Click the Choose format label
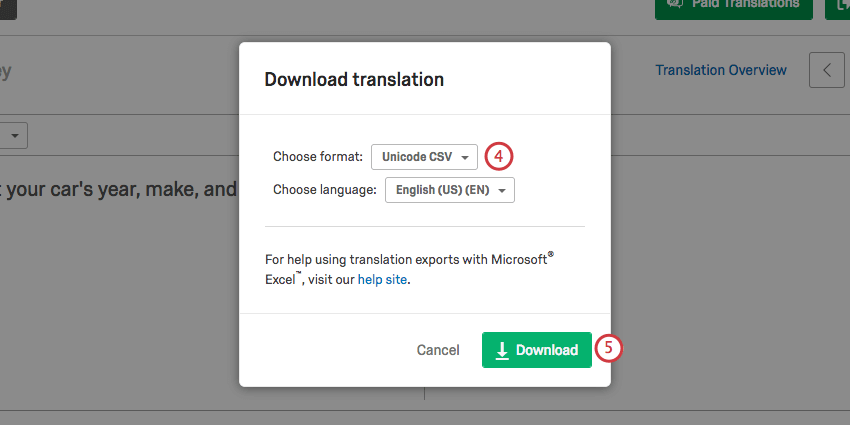This screenshot has height=425, width=850. coord(317,157)
